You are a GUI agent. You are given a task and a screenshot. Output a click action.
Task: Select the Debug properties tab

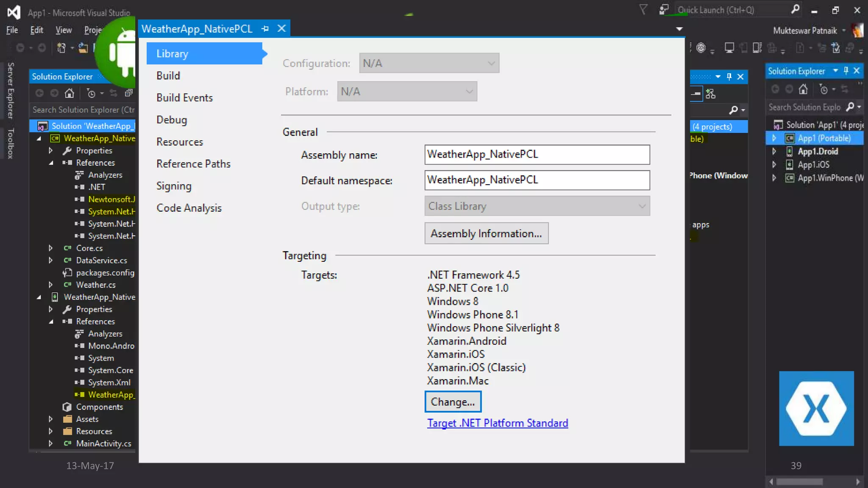172,119
